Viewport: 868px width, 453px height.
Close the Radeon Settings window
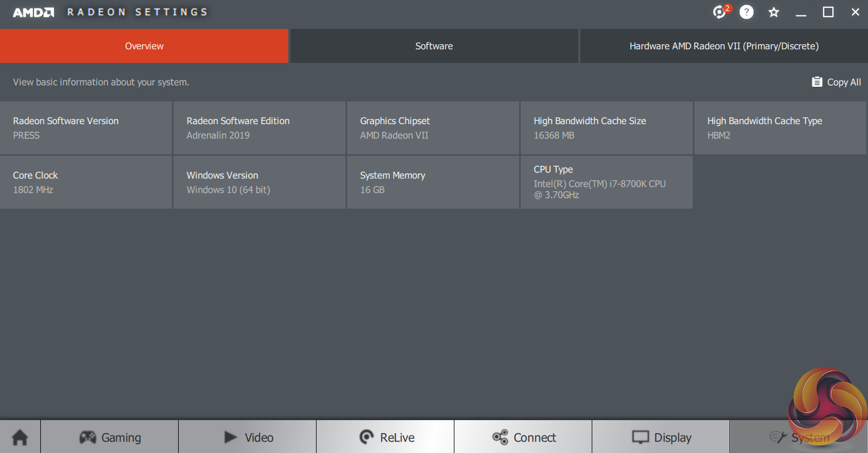[856, 12]
